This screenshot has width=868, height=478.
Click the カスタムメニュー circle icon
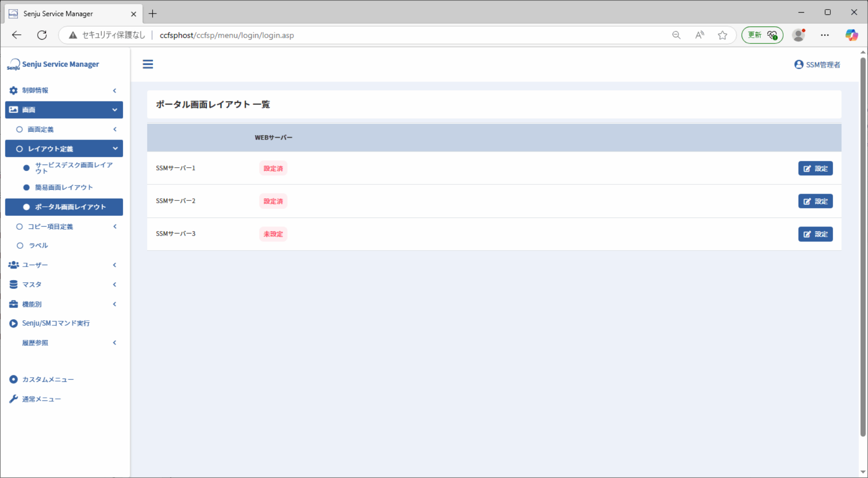14,380
